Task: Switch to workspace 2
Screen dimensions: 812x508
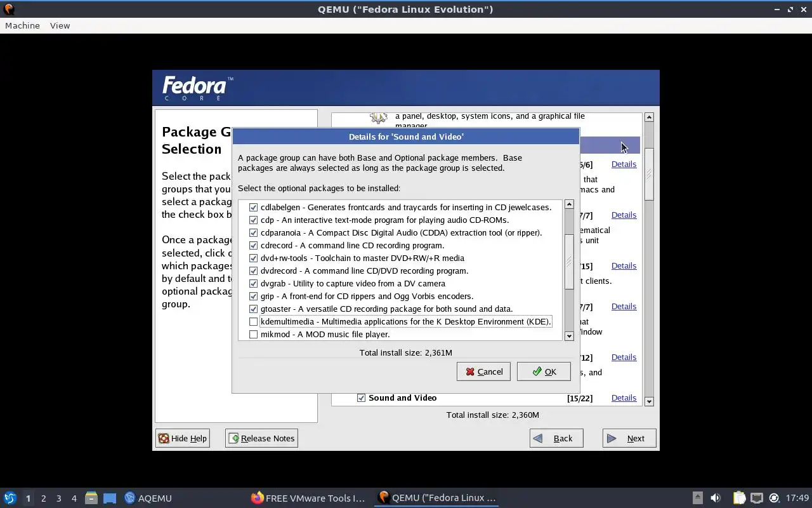Action: click(x=43, y=498)
